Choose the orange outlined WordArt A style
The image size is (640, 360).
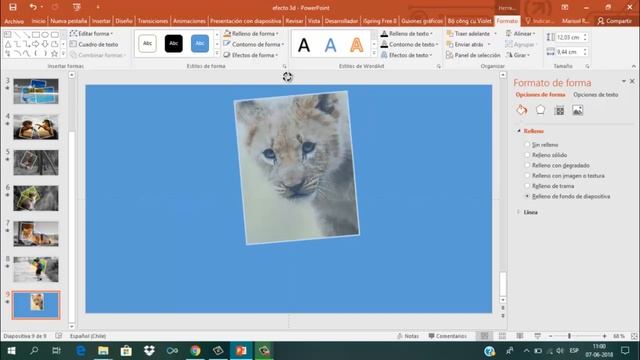356,45
